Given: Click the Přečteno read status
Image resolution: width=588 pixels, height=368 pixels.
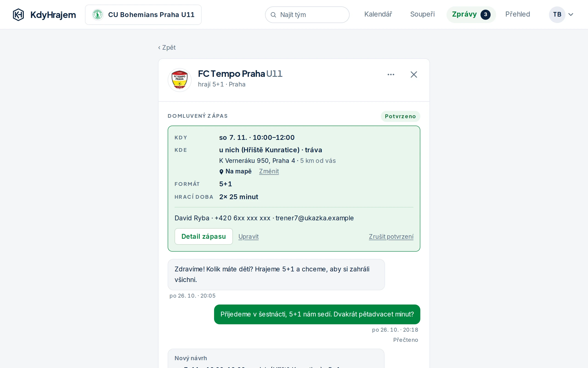Looking at the screenshot, I should (x=406, y=340).
